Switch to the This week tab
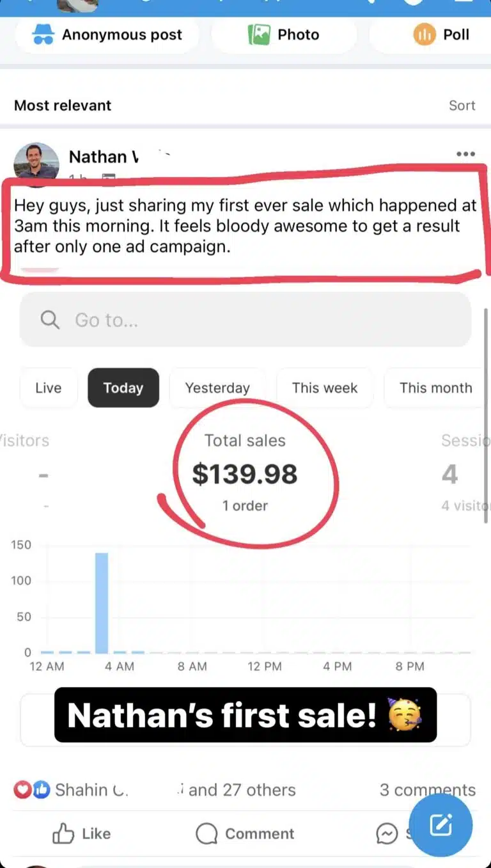 pos(325,388)
